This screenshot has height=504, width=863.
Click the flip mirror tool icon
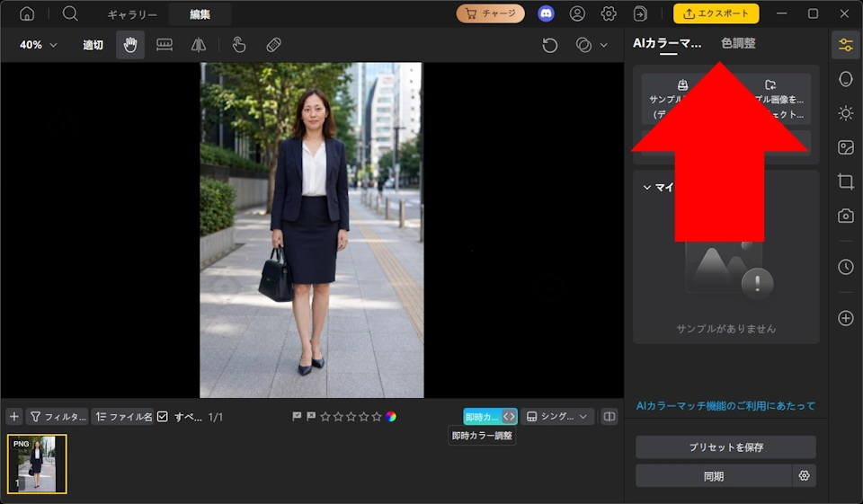point(199,45)
